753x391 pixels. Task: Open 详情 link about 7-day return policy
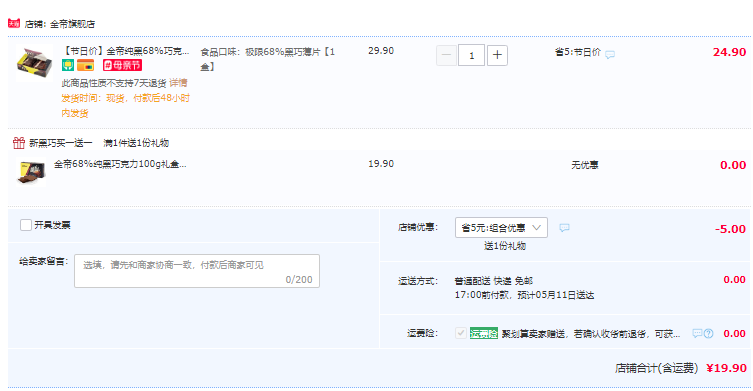click(x=178, y=83)
